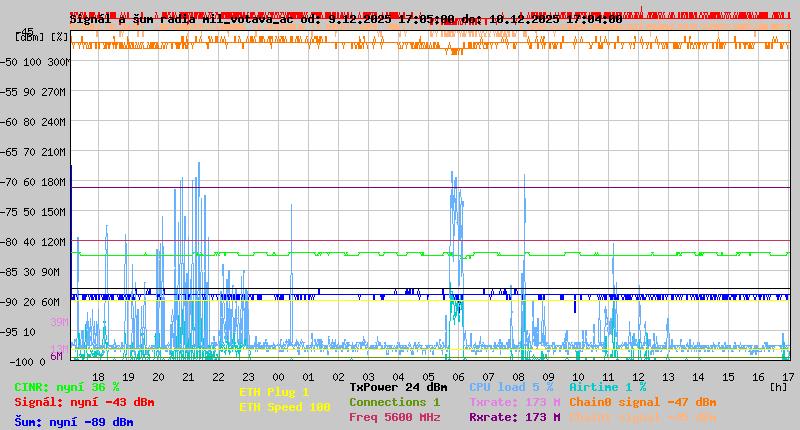Click the '02' hour label on time axis
Image resolution: width=800 pixels, height=430 pixels.
[x=338, y=377]
